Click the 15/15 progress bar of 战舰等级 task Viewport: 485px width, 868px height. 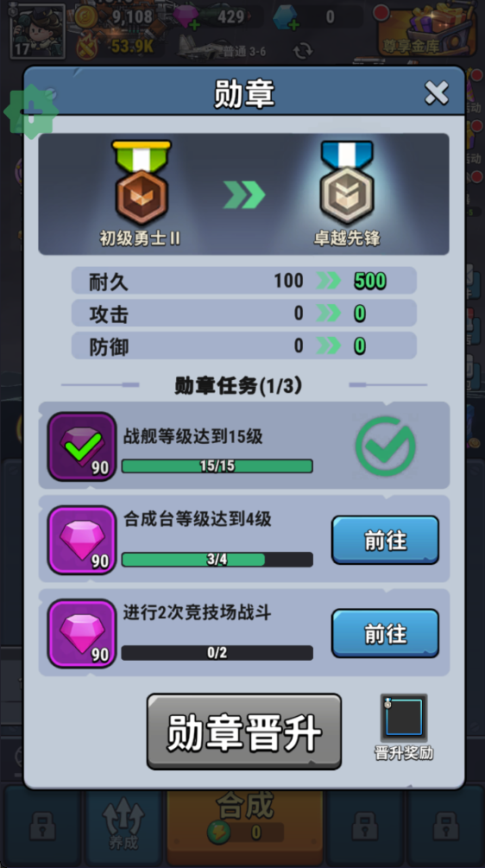217,466
